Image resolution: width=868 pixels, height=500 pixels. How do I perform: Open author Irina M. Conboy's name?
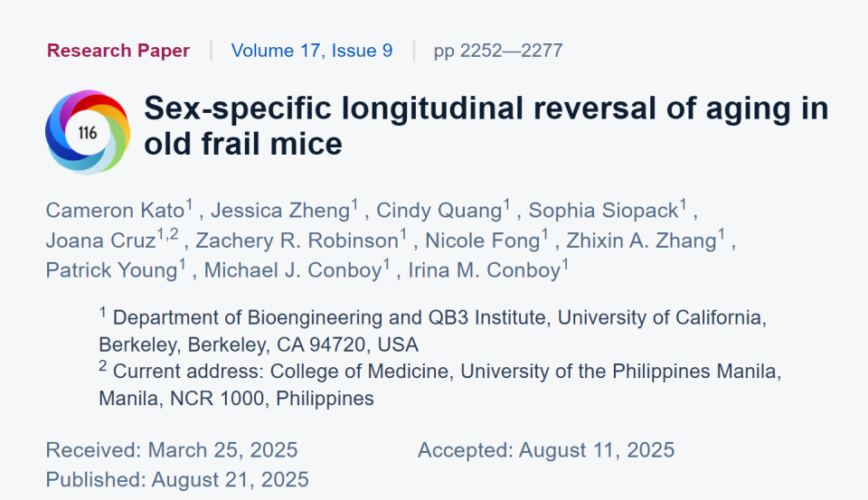point(484,269)
